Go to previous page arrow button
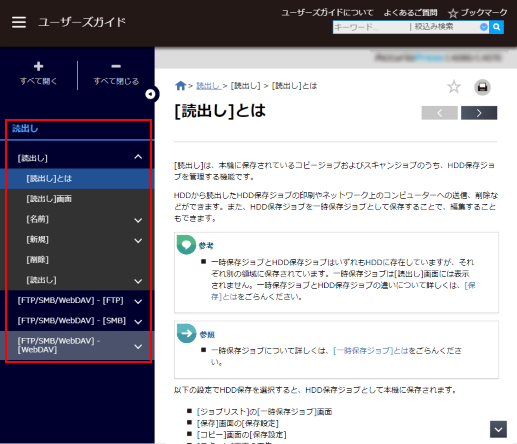Viewport: 517px width, 444px height. [x=439, y=113]
